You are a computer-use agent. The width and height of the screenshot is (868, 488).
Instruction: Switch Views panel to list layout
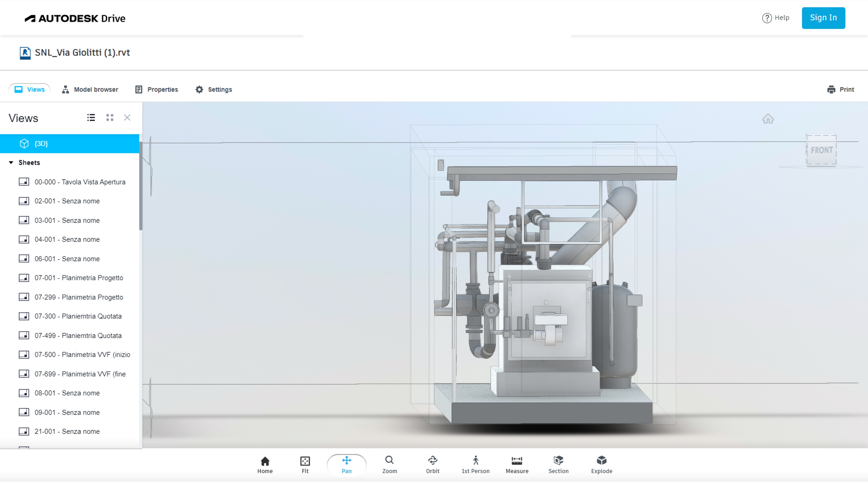[x=91, y=118]
